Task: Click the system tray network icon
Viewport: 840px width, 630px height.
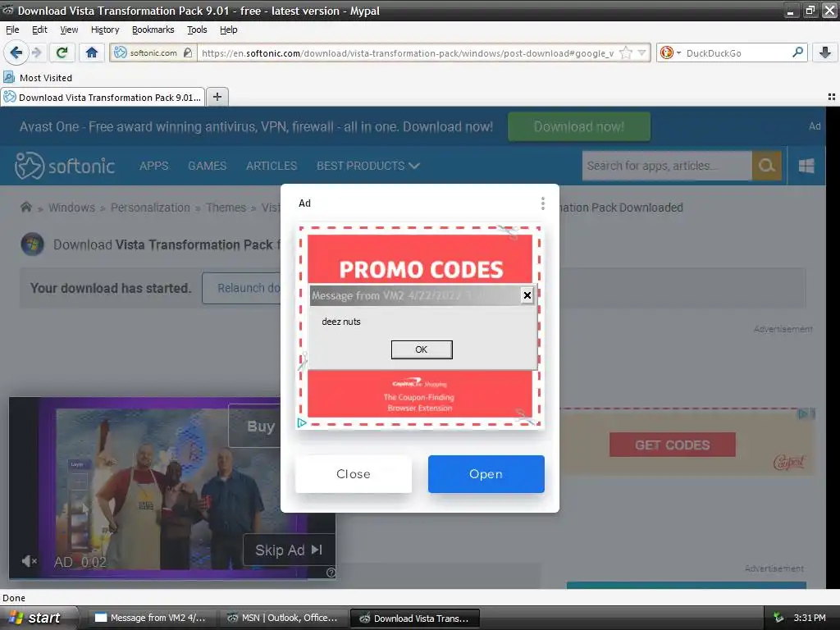Action: [x=778, y=618]
